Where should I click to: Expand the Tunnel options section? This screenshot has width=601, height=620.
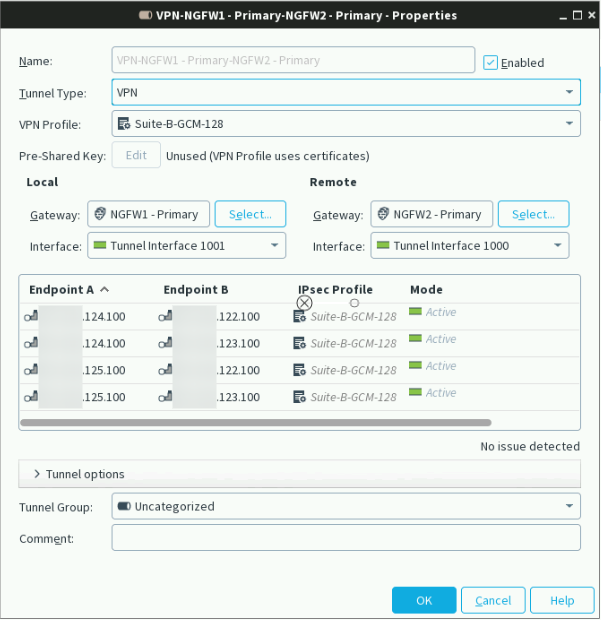[x=299, y=474]
